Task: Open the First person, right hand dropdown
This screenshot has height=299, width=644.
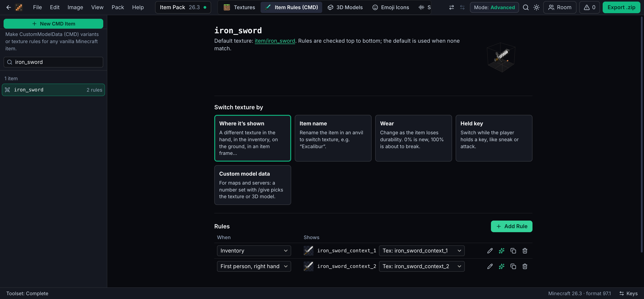Action: point(254,267)
